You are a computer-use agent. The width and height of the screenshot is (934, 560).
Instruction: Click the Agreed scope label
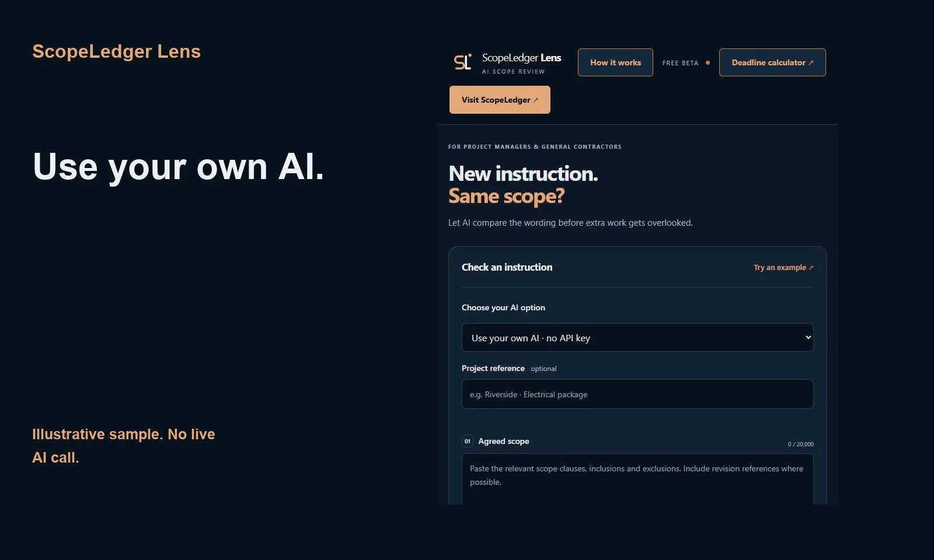pos(504,441)
